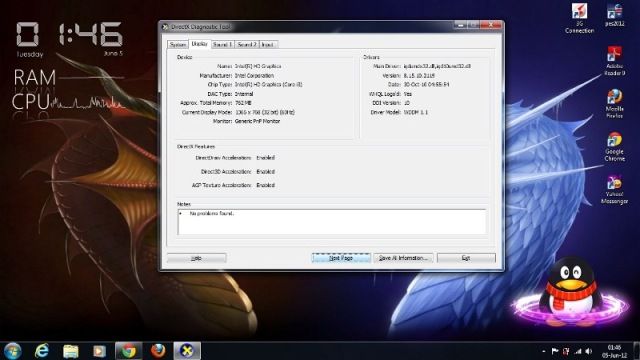
Task: Click the Next Page button
Action: click(x=341, y=258)
